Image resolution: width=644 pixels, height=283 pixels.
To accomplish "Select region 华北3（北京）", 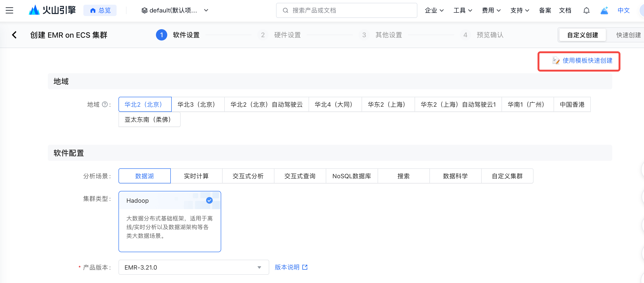I will click(x=198, y=104).
